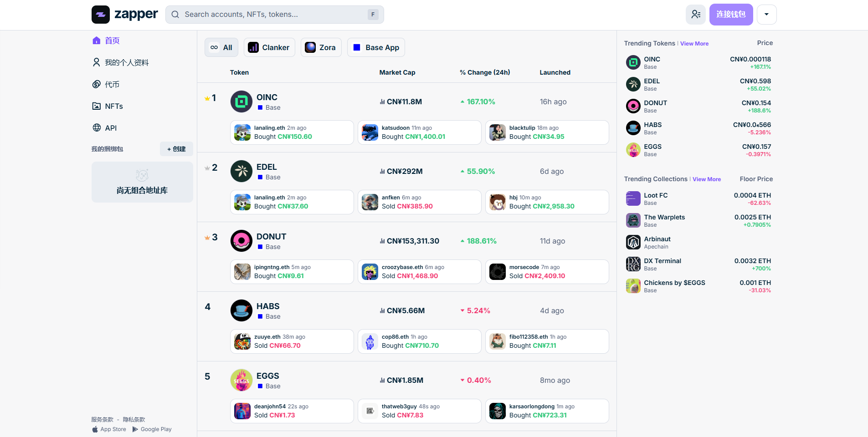
Task: Open the API sidebar item
Action: (x=111, y=128)
